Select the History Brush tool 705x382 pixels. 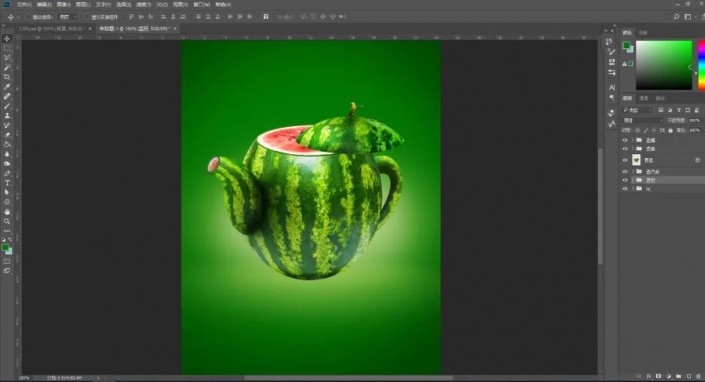[7, 125]
